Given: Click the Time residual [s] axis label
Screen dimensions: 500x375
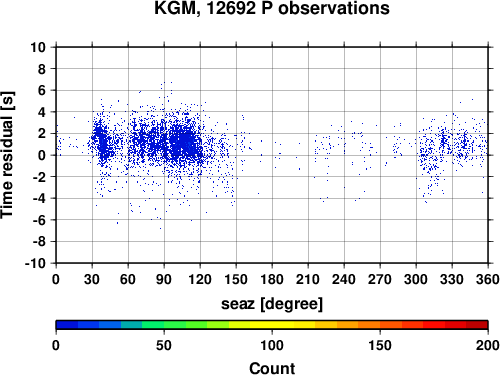Looking at the screenshot, I should 8,155.
